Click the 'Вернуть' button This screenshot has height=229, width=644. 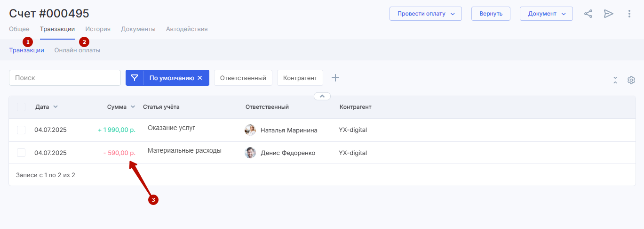[x=491, y=14]
